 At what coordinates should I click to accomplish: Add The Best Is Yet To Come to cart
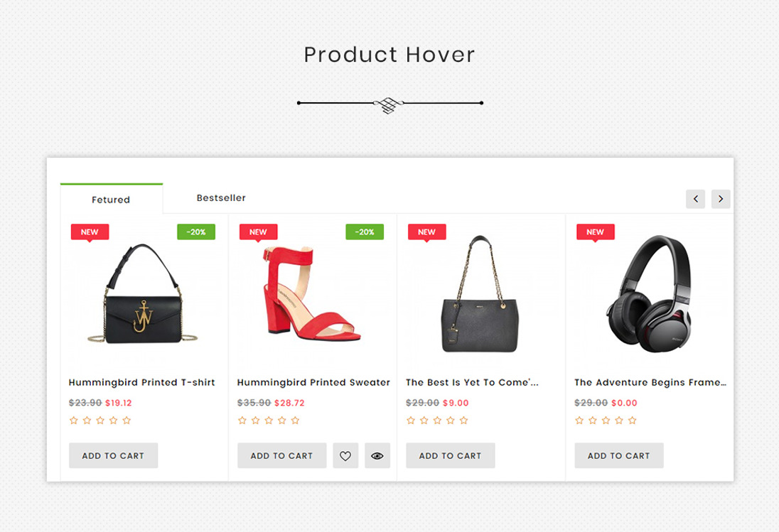pos(450,455)
